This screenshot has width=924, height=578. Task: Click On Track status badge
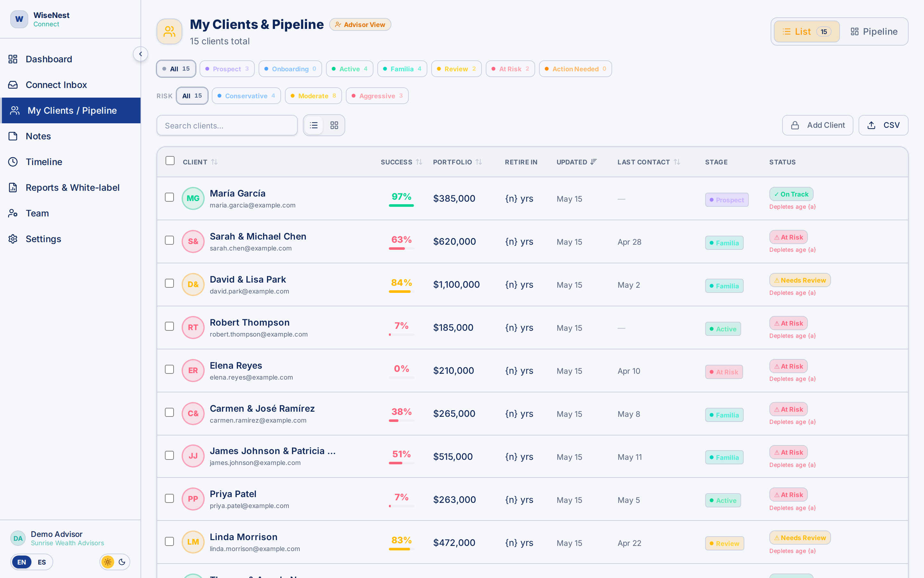(791, 194)
